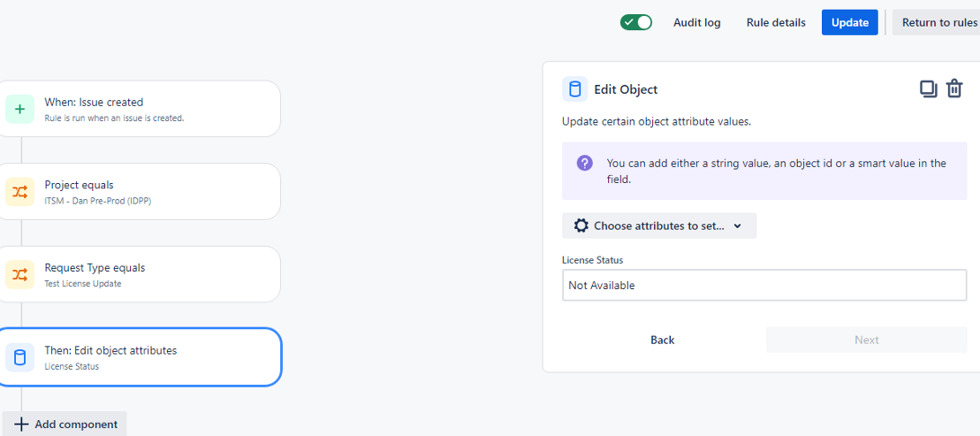Click the 'ITSM - Dan Pre-Prod (IDPP)' text
This screenshot has width=980, height=436.
pos(98,201)
